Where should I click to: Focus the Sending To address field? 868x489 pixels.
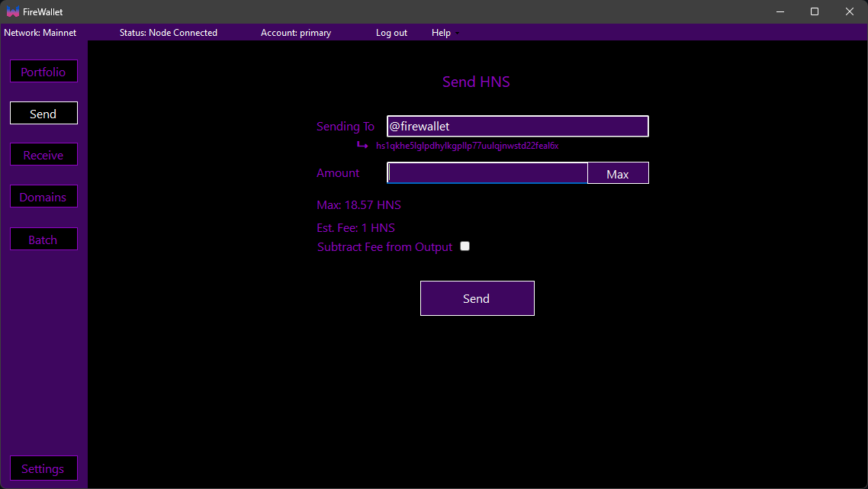pyautogui.click(x=517, y=127)
